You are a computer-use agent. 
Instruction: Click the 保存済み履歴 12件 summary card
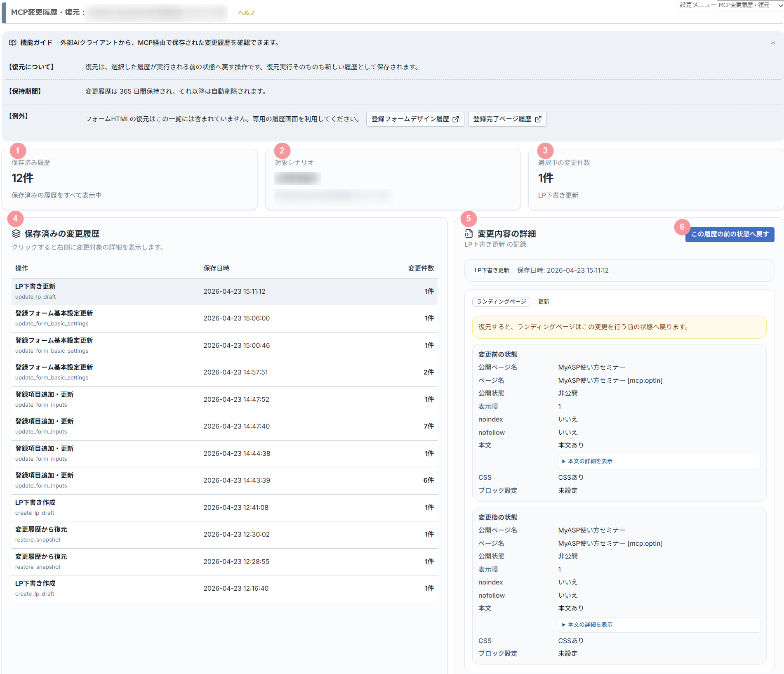[129, 179]
